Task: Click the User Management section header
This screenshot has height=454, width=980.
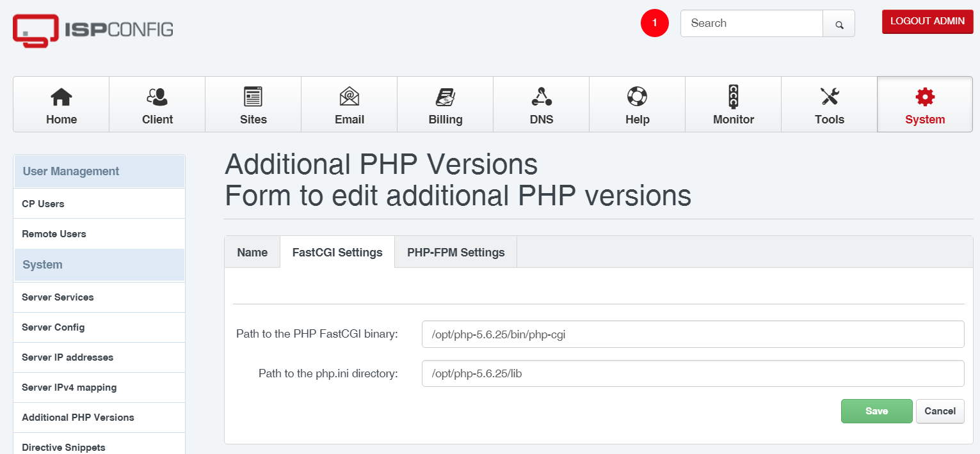Action: [x=99, y=171]
